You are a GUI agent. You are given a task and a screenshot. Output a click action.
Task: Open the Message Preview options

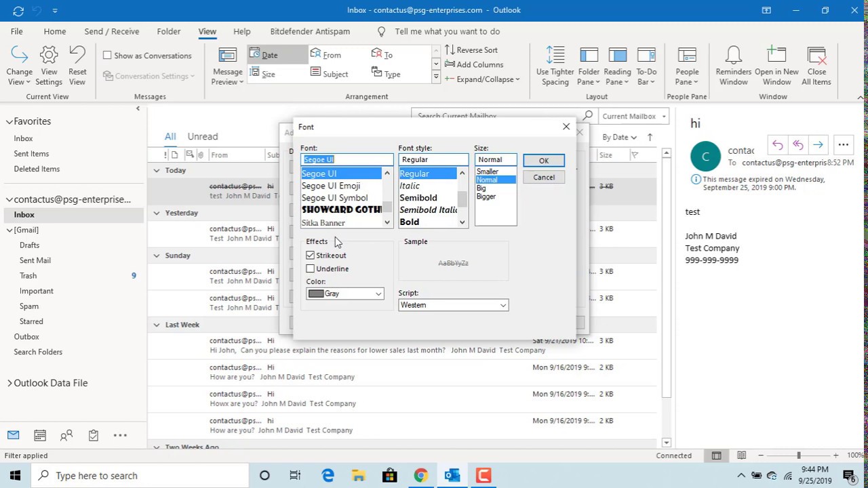point(227,66)
